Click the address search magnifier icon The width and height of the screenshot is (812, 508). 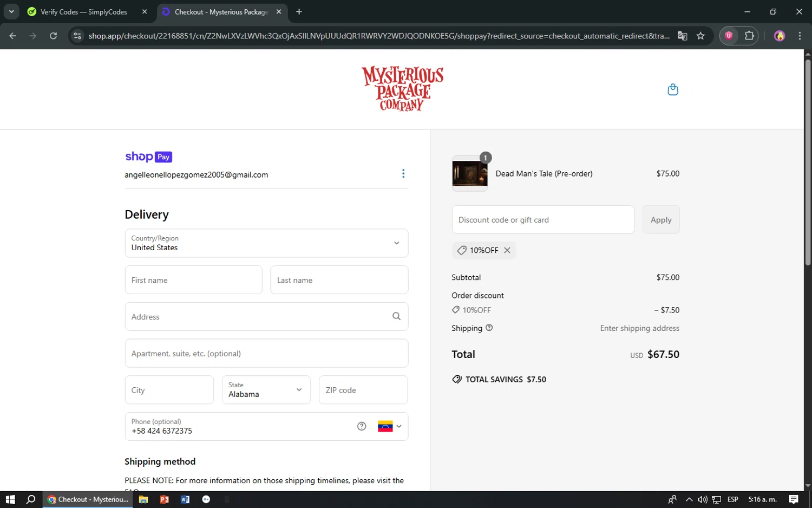[396, 316]
